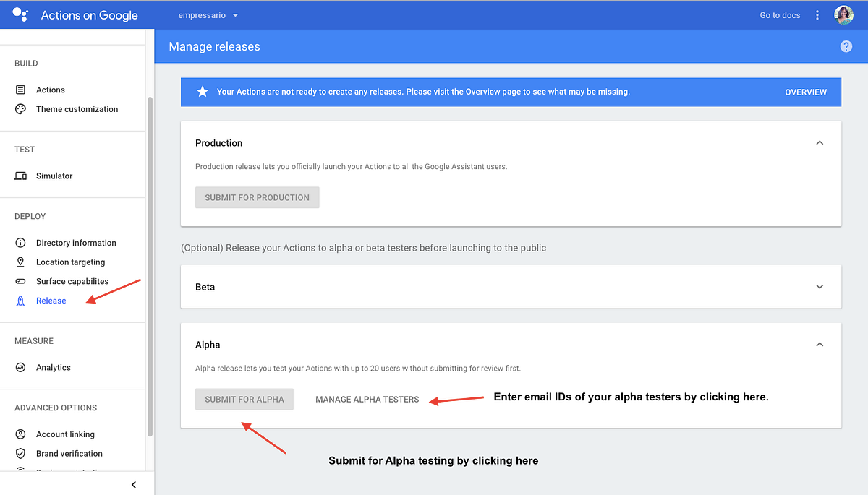Screen dimensions: 868x495
Task: Click the sidebar vertical scrollbar
Action: [150, 267]
